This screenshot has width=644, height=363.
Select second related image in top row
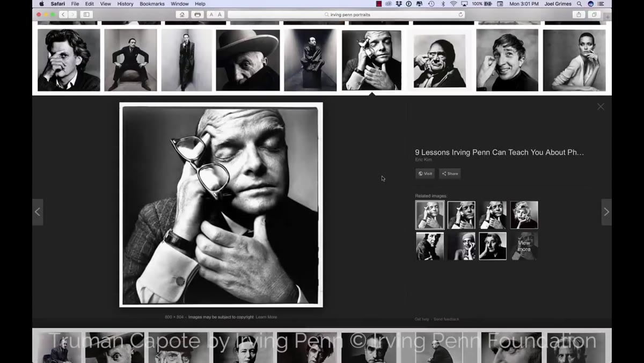tap(462, 215)
